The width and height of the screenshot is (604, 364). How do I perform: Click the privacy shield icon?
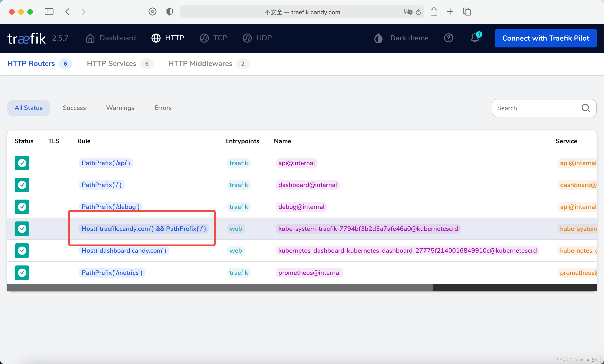coord(170,12)
